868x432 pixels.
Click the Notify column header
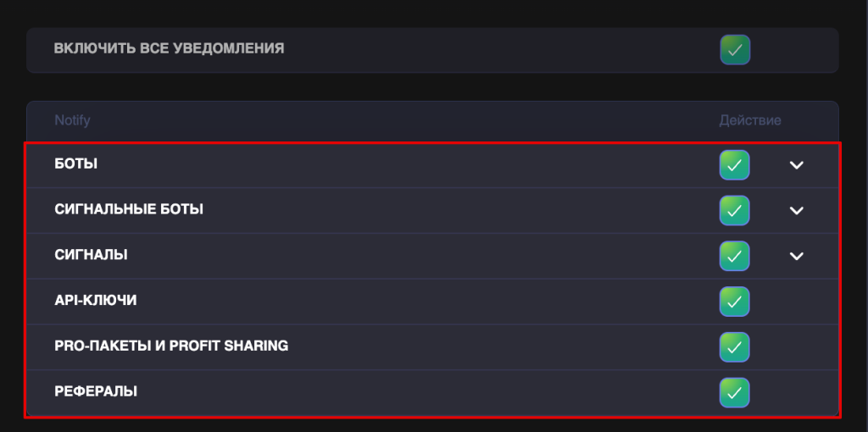click(72, 120)
